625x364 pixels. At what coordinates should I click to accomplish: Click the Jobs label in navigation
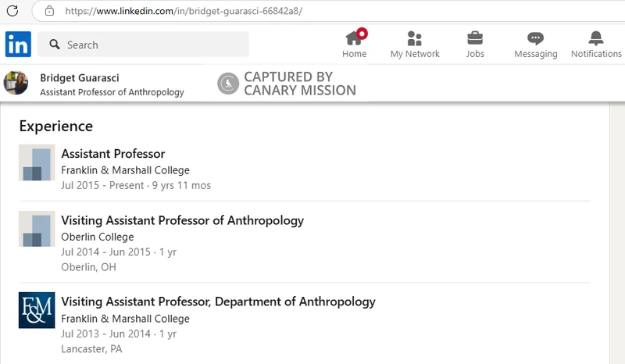click(475, 54)
